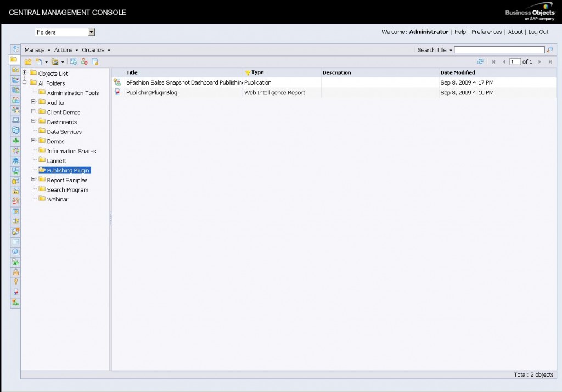Screen dimensions: 562x392
Task: Go to last page arrow
Action: (550, 61)
